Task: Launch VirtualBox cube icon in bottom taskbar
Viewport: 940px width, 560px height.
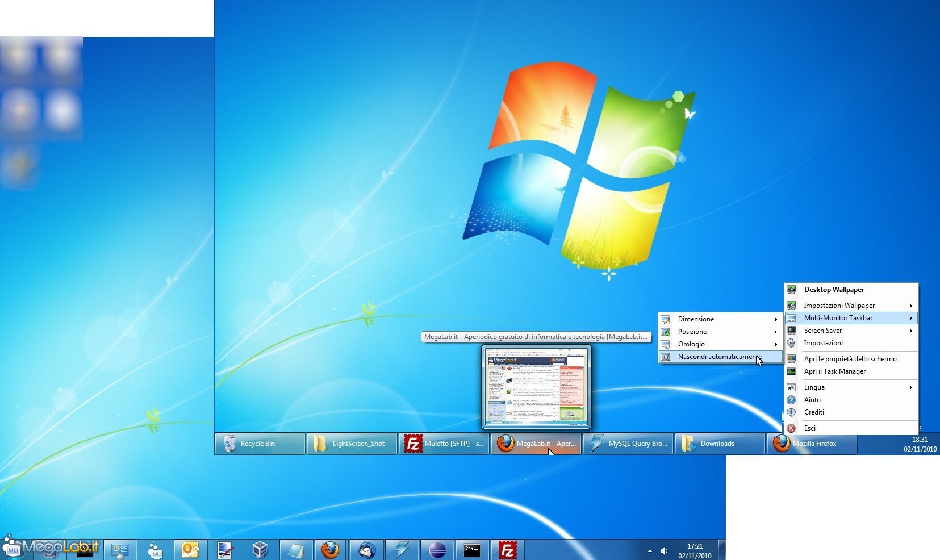Action: 260,550
